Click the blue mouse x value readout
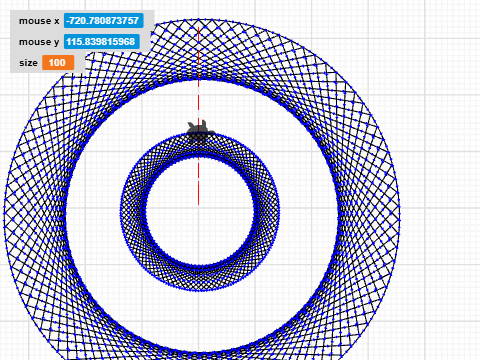The width and height of the screenshot is (480, 360). (104, 21)
